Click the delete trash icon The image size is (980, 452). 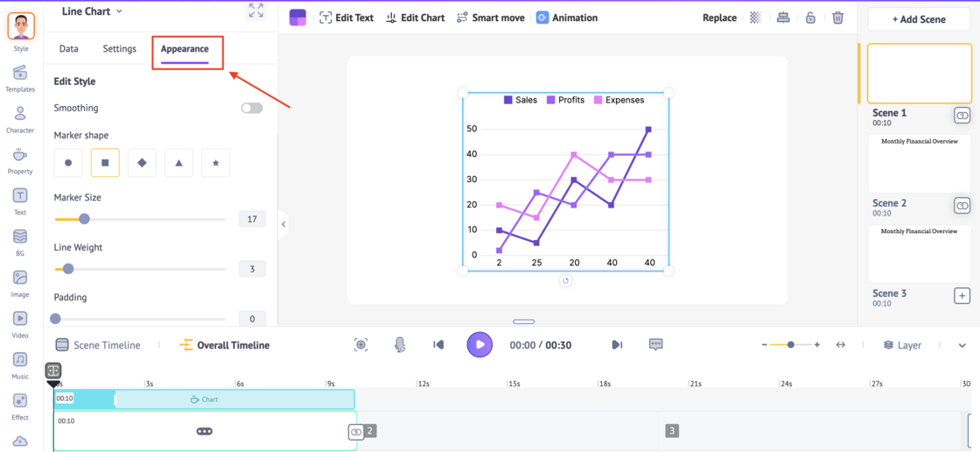pyautogui.click(x=837, y=18)
